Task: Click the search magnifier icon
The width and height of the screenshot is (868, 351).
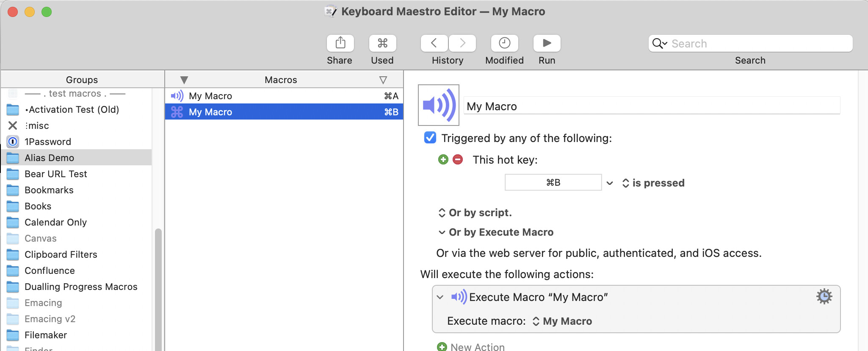Action: [x=659, y=43]
